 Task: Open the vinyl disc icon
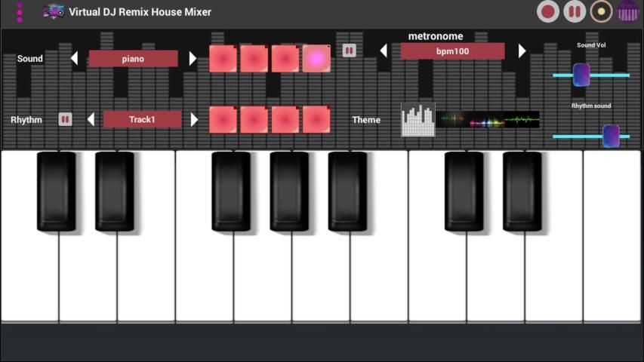point(601,11)
